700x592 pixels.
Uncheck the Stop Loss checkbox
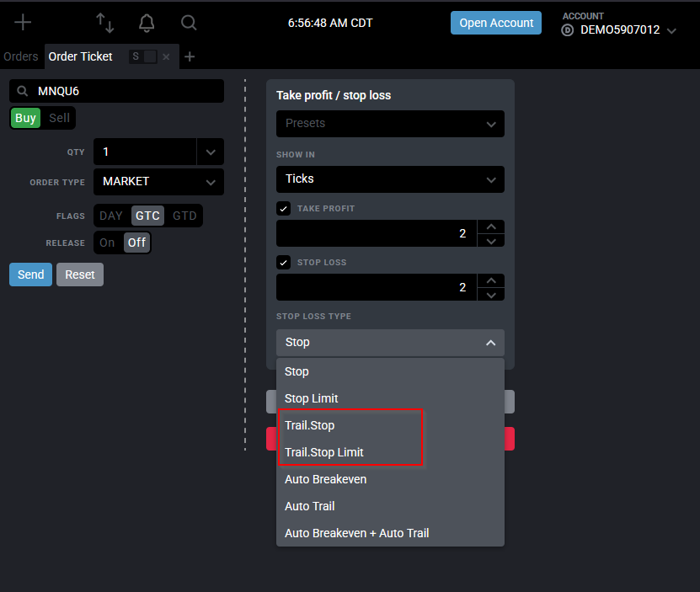[x=284, y=262]
